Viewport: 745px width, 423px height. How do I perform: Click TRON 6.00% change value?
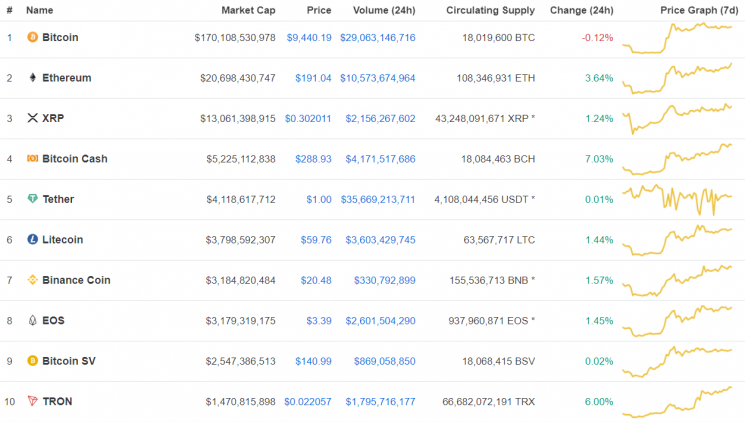coord(599,402)
